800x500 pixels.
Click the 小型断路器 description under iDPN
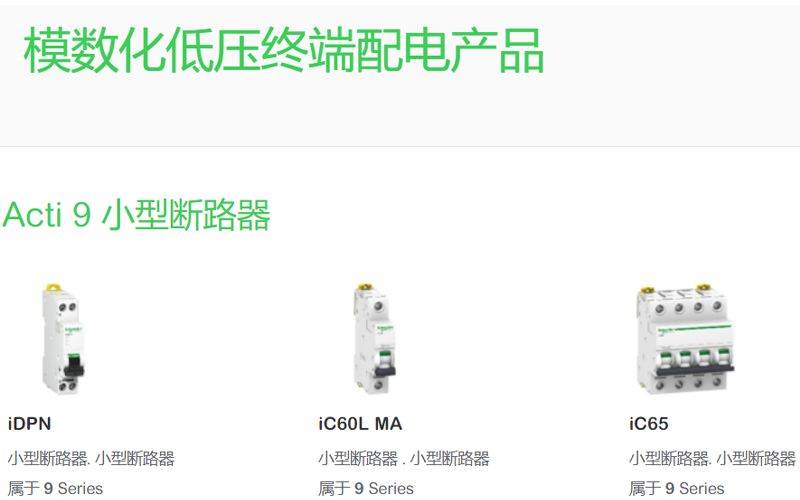[91, 458]
